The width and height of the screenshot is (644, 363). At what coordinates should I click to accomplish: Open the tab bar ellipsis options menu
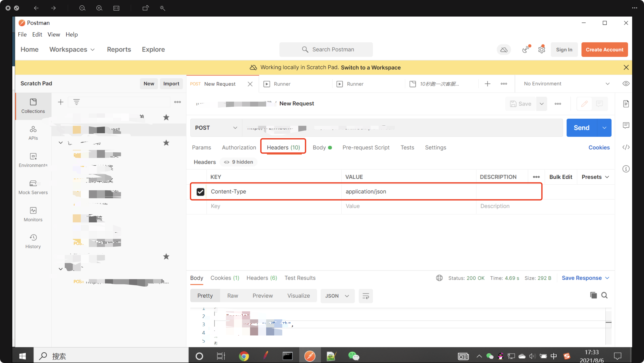click(504, 84)
